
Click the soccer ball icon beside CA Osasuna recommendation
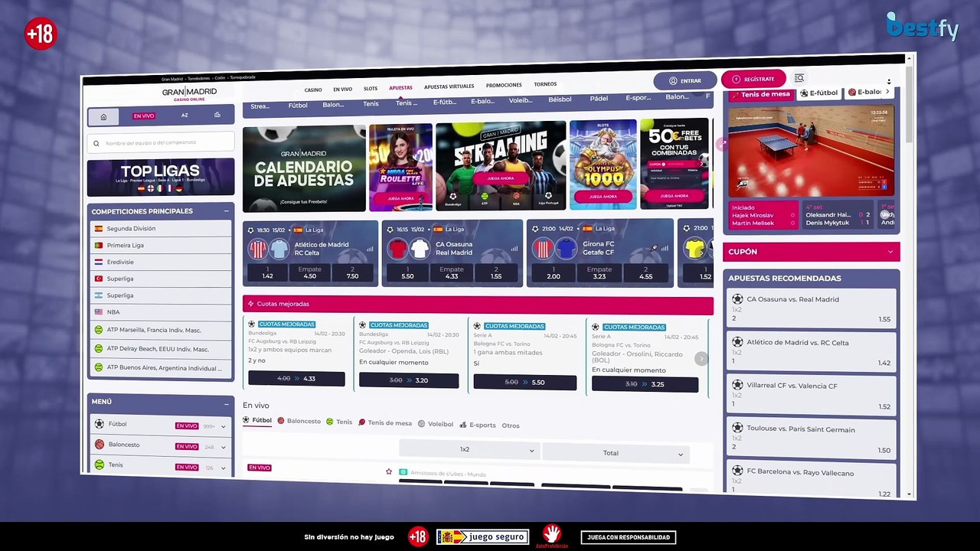pyautogui.click(x=737, y=299)
